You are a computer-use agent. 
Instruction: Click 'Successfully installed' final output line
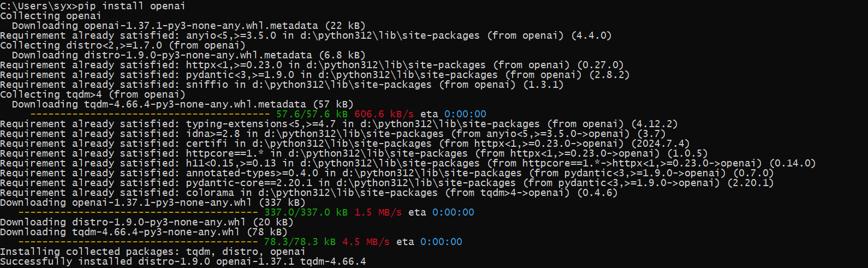(x=183, y=261)
